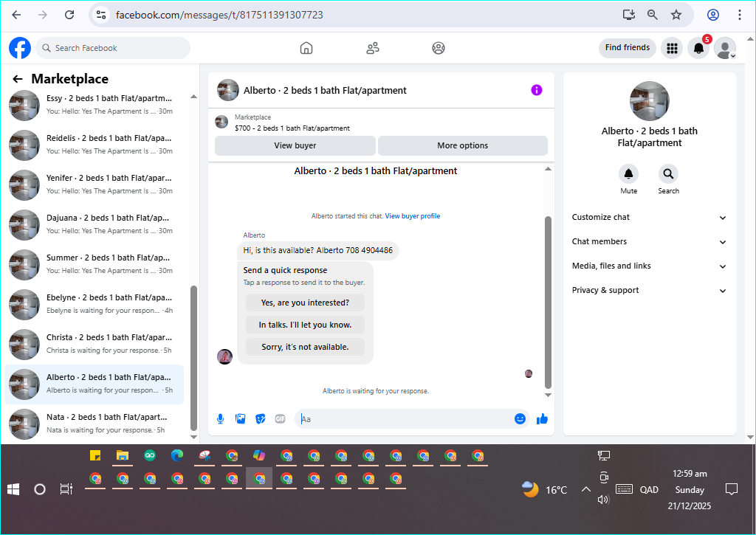756x535 pixels.
Task: Open the Home feed icon
Action: click(x=306, y=48)
